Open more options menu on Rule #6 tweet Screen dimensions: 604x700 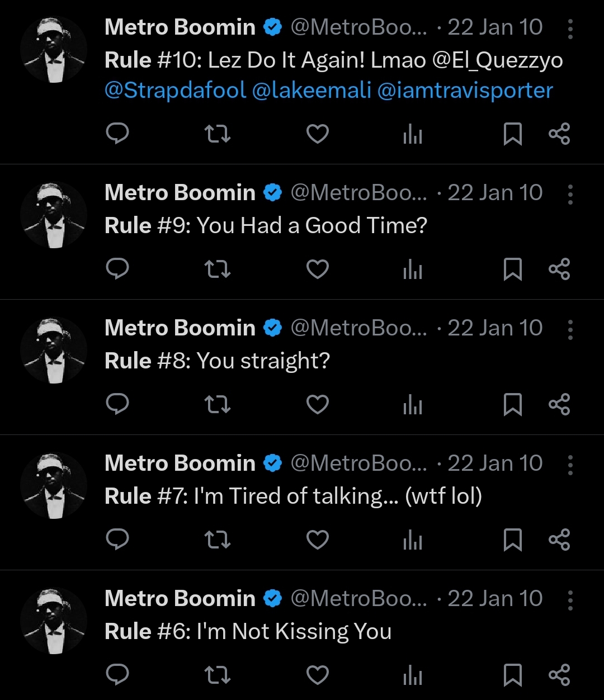pos(570,600)
